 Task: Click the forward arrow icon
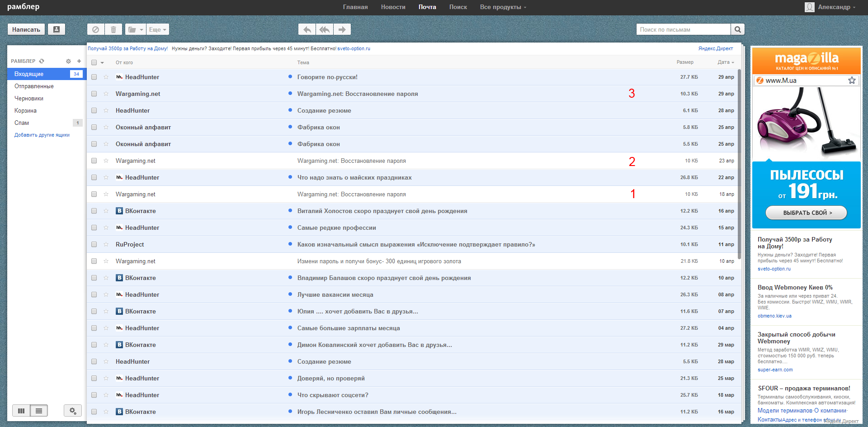tap(342, 29)
